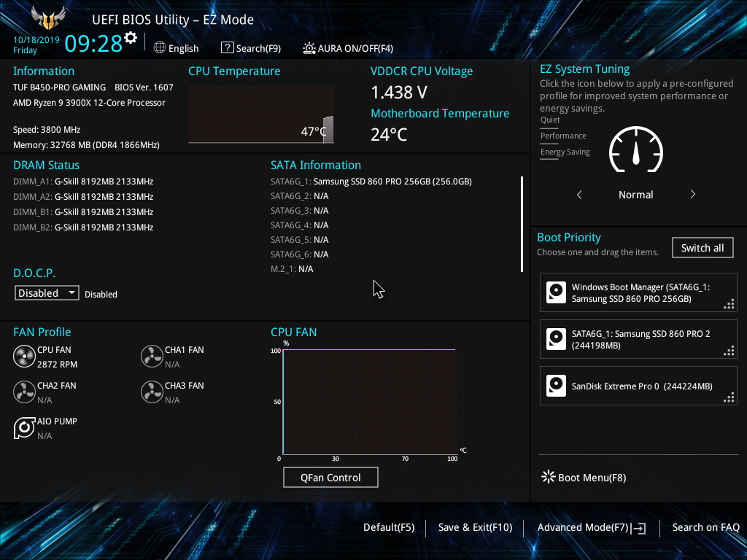747x560 pixels.
Task: Click Speed: 3800 MHz text
Action: coord(47,130)
